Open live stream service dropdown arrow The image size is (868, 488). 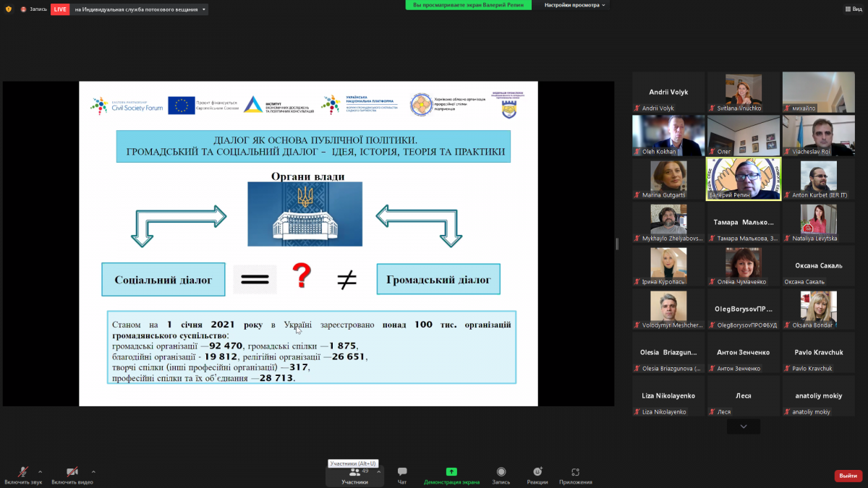[x=204, y=9]
